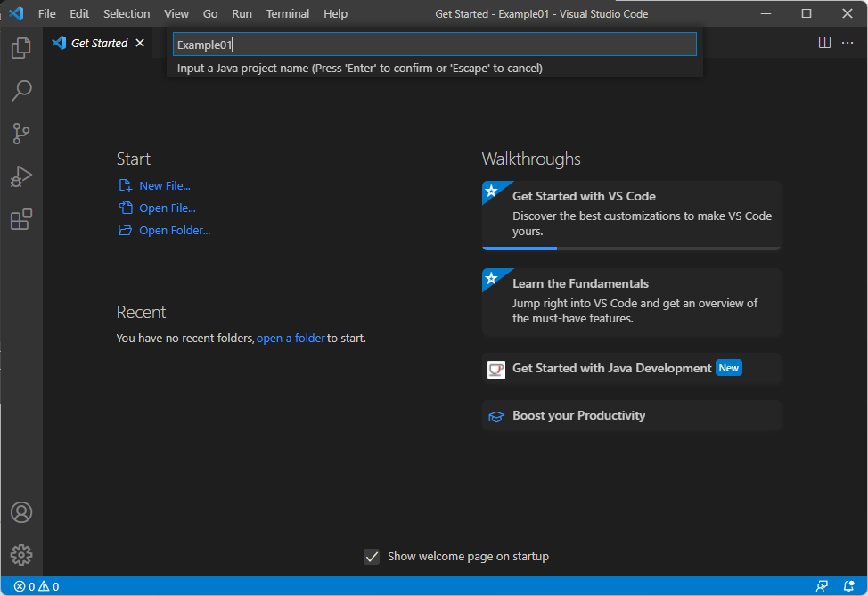Open Get Started with VS Code walkthrough
The image size is (868, 596).
[631, 216]
